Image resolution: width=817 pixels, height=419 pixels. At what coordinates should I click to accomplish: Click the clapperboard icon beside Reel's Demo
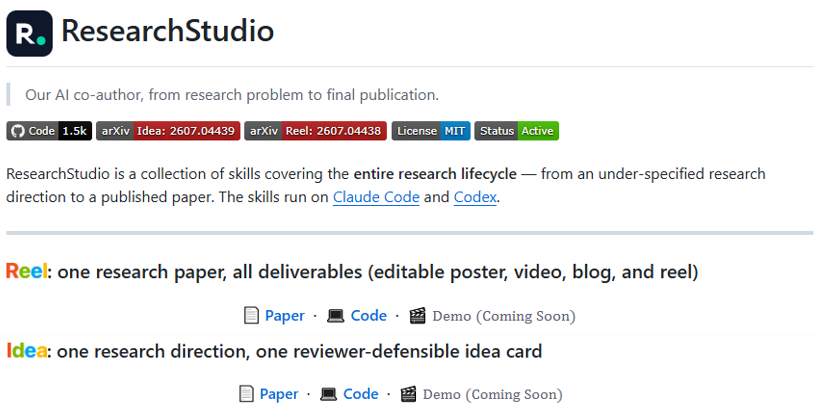(417, 316)
